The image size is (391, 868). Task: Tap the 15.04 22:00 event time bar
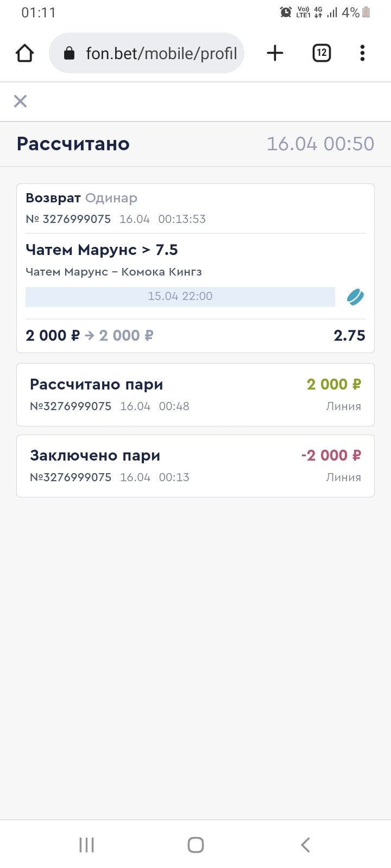click(x=180, y=296)
